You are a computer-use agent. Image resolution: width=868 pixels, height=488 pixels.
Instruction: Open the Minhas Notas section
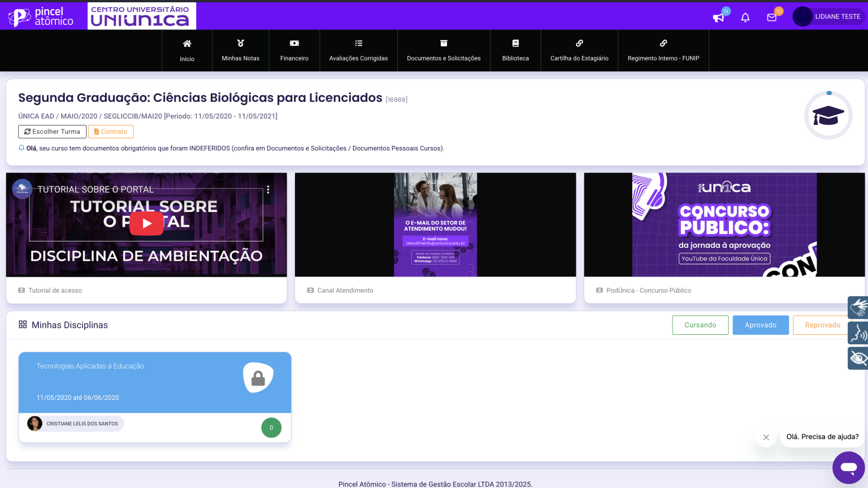[240, 50]
